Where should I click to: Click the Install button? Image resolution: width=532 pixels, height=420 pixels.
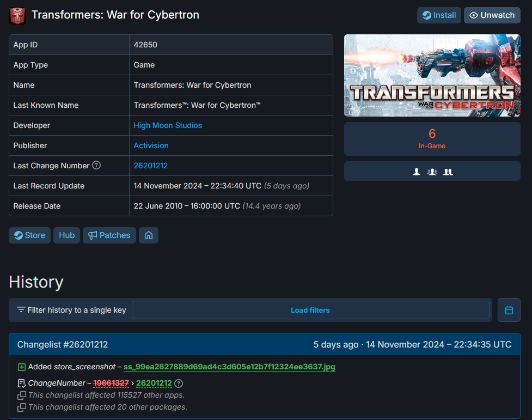[x=439, y=15]
